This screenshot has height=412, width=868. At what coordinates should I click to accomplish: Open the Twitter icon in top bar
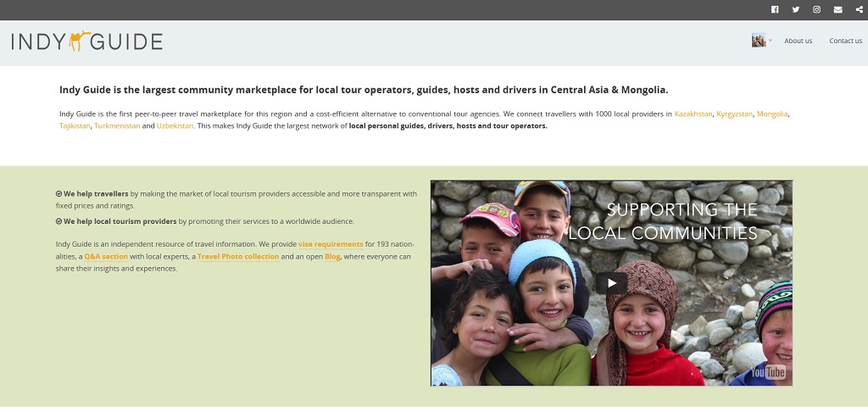[x=795, y=9]
